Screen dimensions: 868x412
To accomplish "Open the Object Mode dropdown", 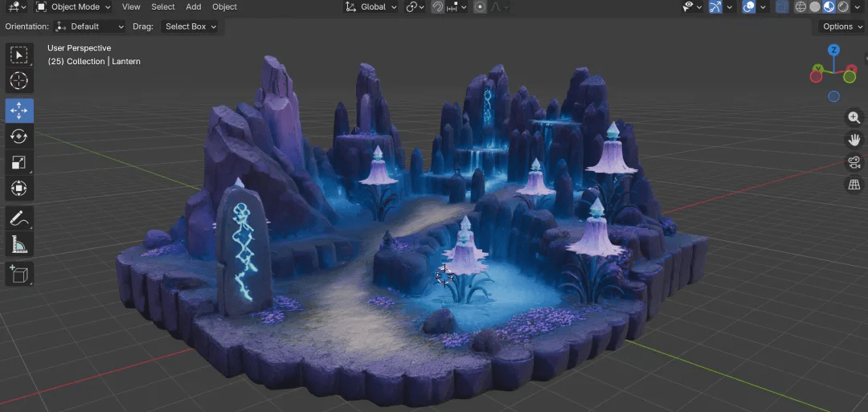I will point(74,7).
